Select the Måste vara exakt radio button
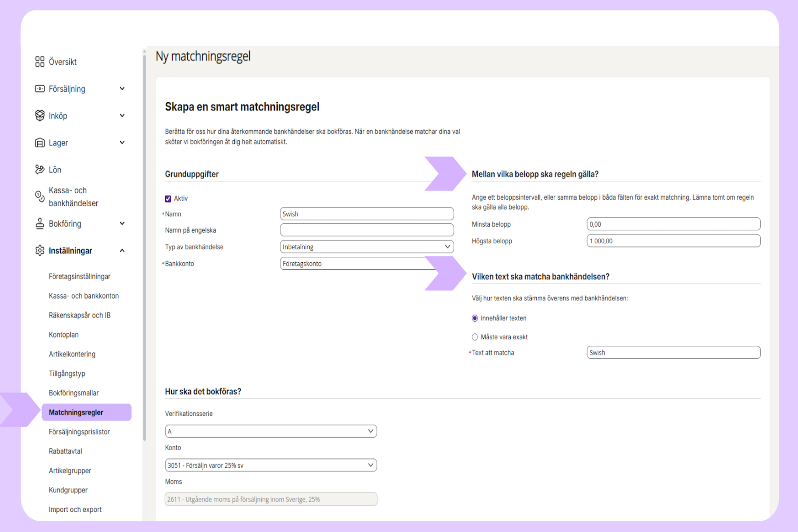 point(475,337)
